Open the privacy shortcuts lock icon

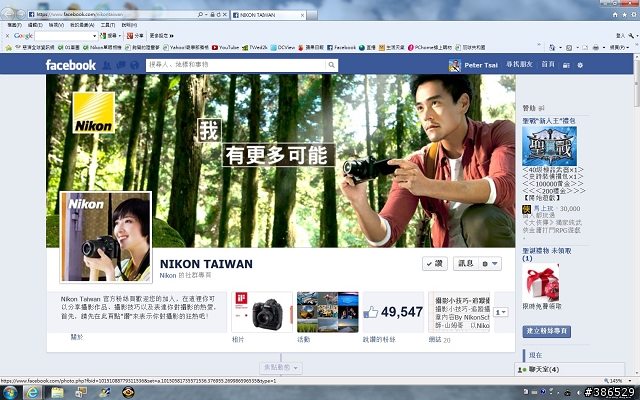pos(566,65)
